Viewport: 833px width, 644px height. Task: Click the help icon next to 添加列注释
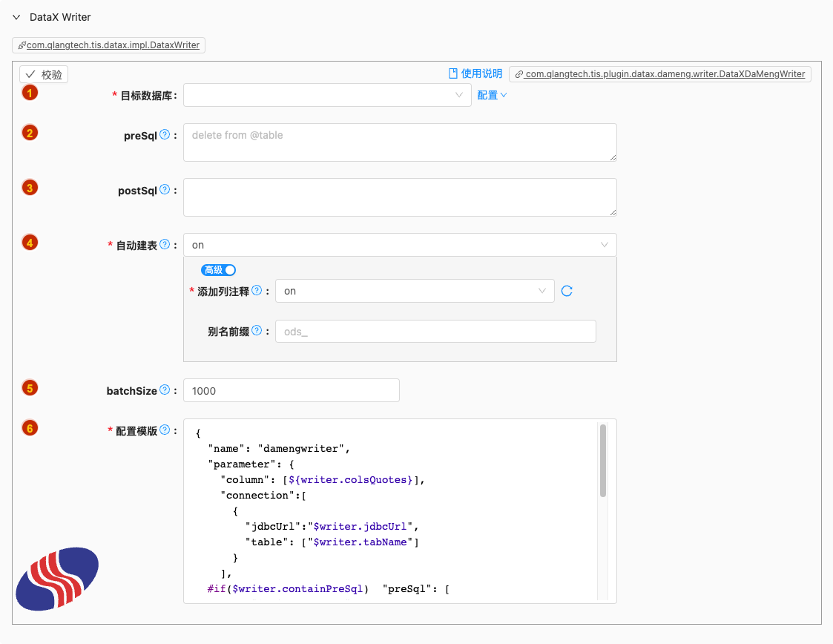(257, 290)
